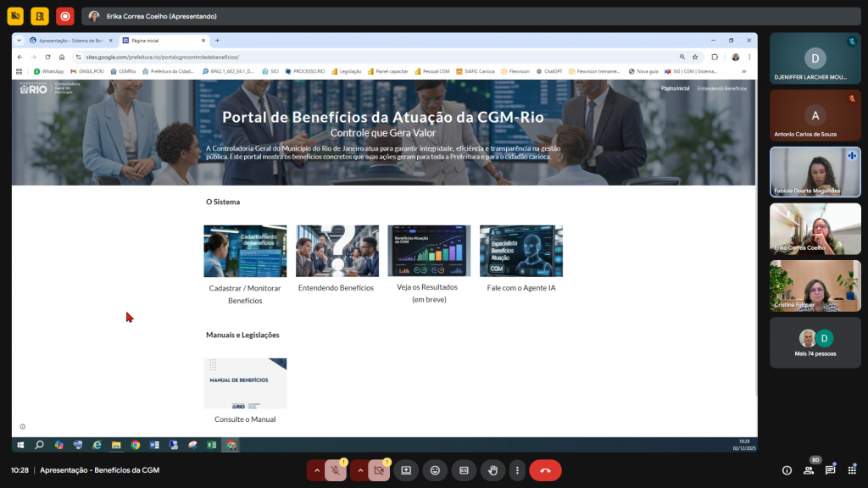Open the present screen sharing control

click(406, 470)
